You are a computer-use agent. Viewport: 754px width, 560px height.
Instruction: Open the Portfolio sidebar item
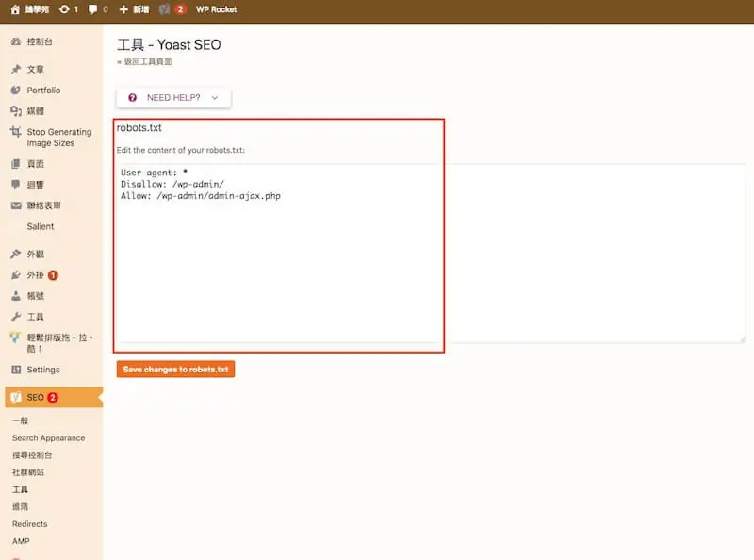(43, 91)
